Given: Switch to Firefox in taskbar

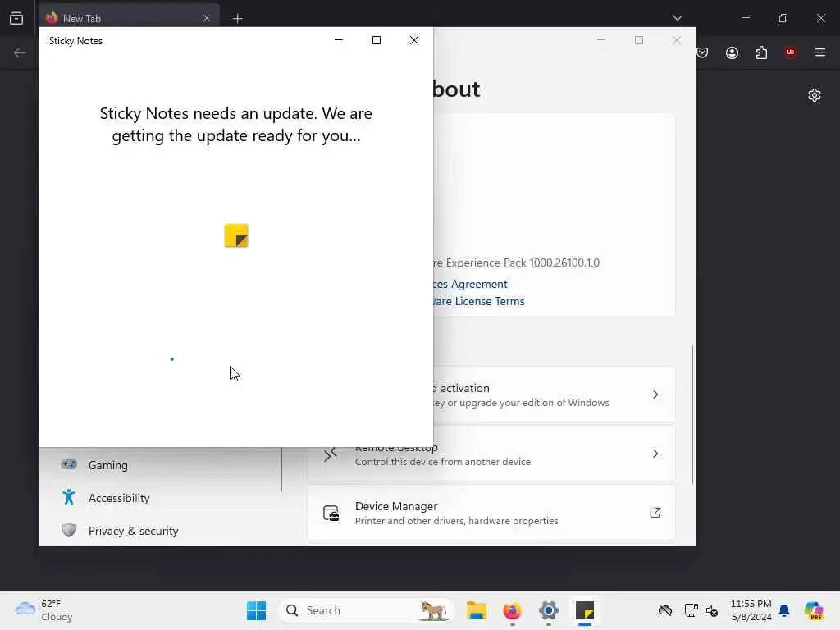Looking at the screenshot, I should [x=512, y=610].
